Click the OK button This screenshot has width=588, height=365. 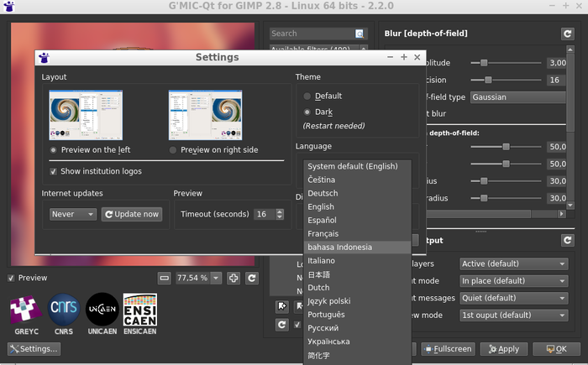(x=556, y=349)
